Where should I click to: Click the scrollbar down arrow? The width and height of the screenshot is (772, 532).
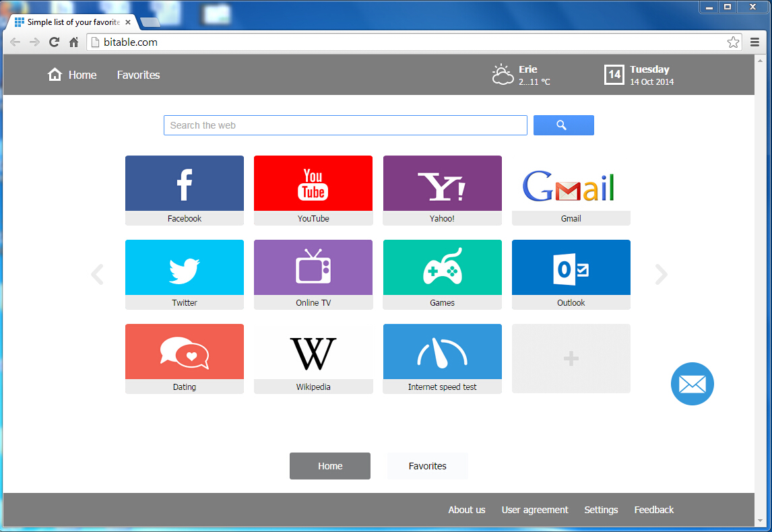pyautogui.click(x=760, y=521)
